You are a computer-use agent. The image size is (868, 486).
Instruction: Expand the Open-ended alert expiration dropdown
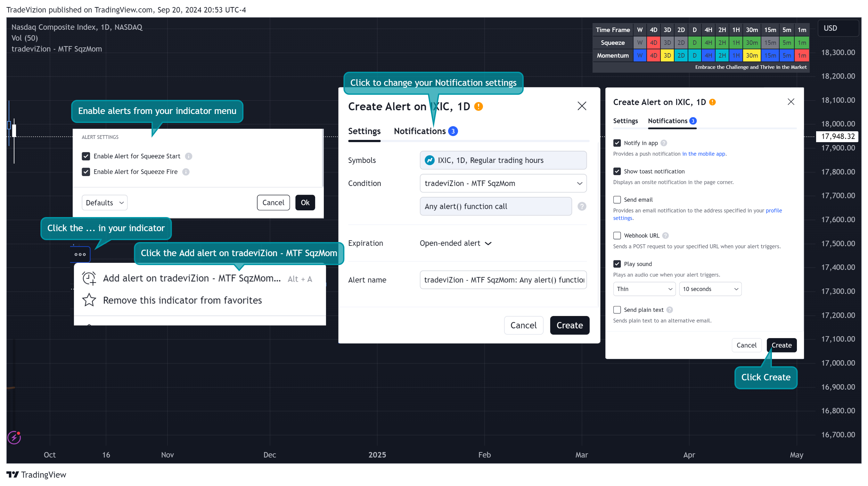coord(455,243)
